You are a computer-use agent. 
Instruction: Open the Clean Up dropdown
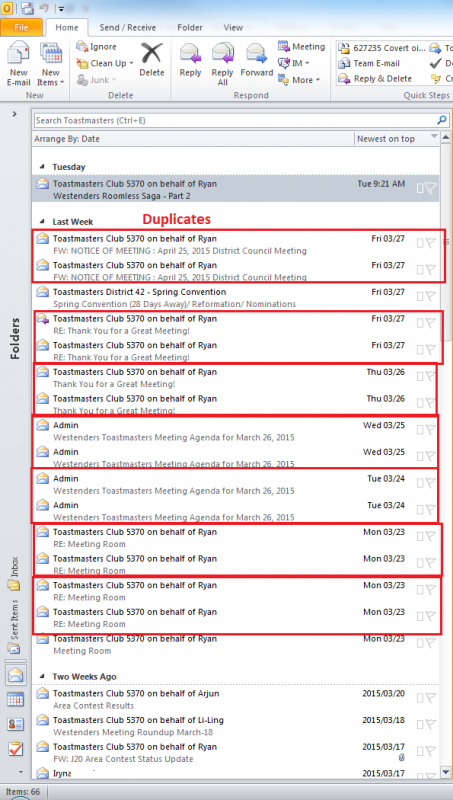(x=105, y=63)
